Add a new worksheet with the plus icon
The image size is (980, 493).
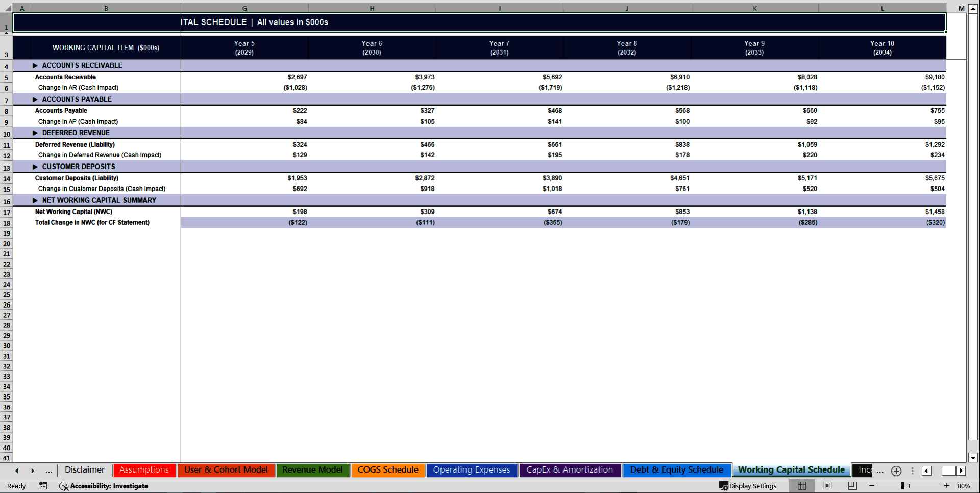tap(896, 471)
